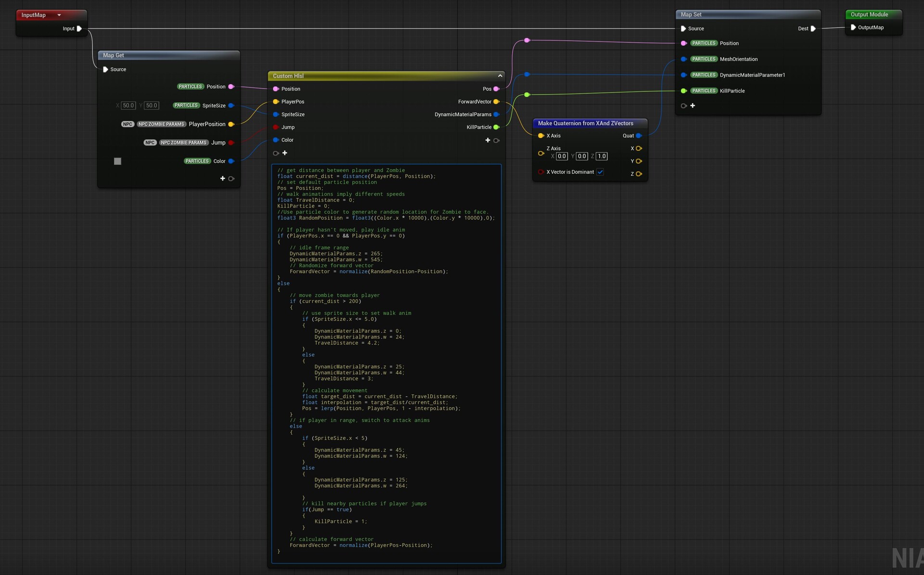The height and width of the screenshot is (575, 924).
Task: Click the Z field showing 1.0 in Z Axis
Action: (x=602, y=156)
